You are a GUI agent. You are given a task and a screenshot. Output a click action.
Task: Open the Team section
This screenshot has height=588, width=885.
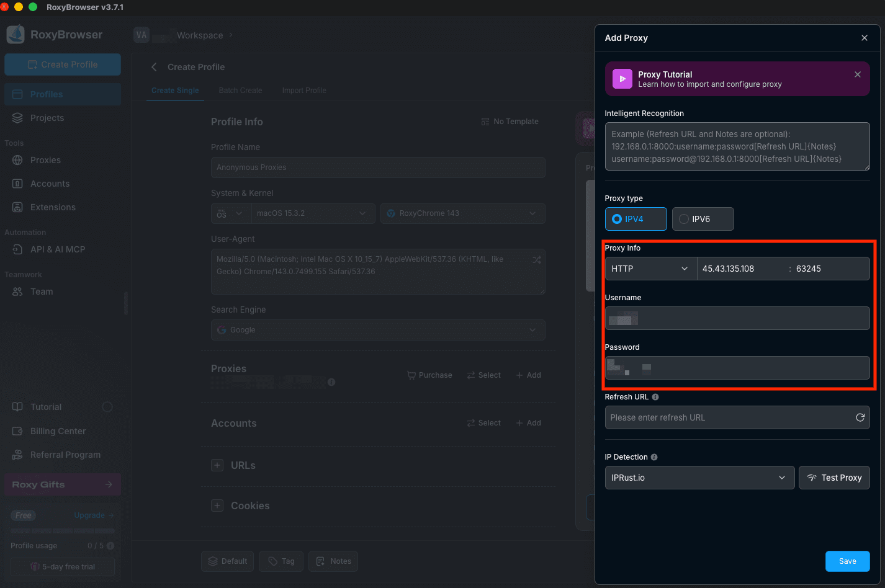tap(42, 292)
